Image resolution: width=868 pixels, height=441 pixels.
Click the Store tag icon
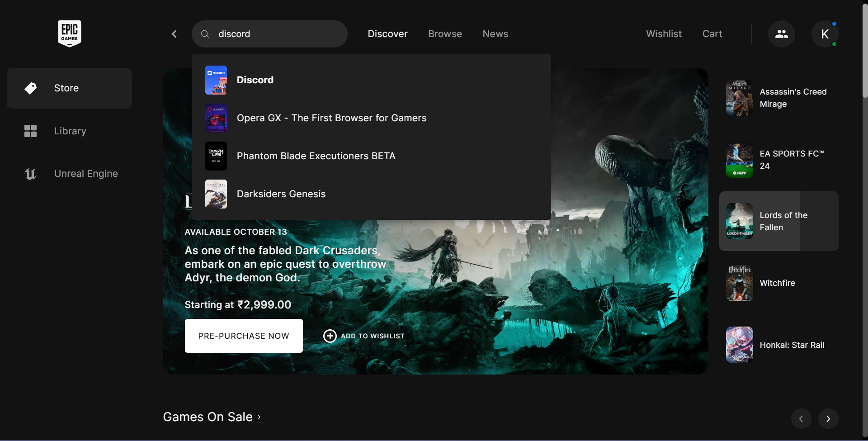[x=30, y=88]
